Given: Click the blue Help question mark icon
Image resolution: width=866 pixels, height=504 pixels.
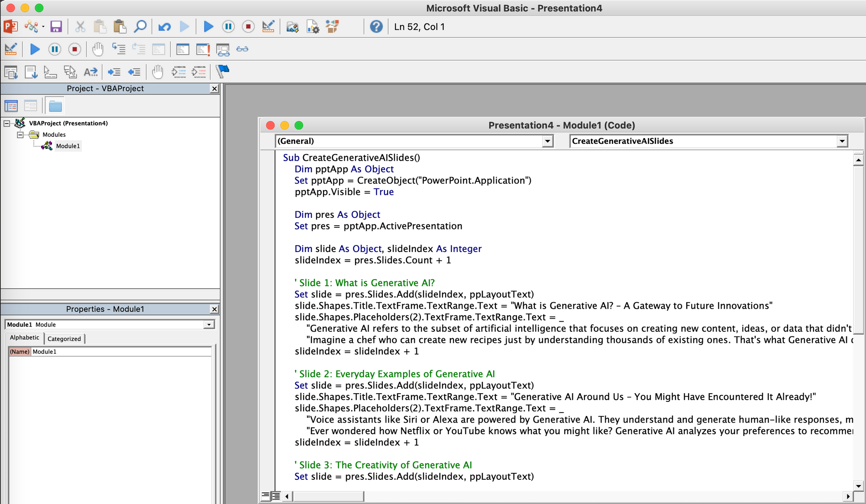Looking at the screenshot, I should [376, 27].
